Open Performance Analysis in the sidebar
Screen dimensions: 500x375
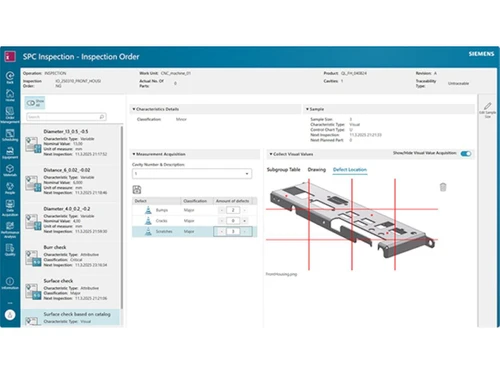click(10, 230)
